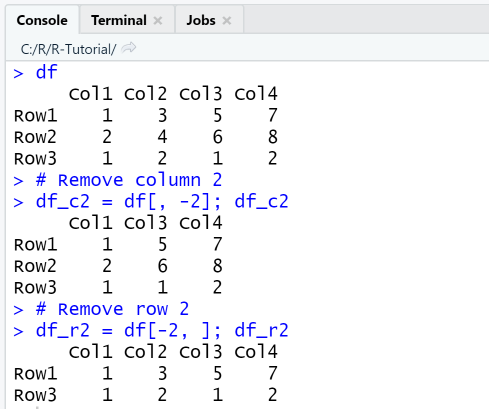Viewport: 489px width, 409px height.
Task: Click the C:/R/R-Tutorial/ path label
Action: (x=68, y=49)
